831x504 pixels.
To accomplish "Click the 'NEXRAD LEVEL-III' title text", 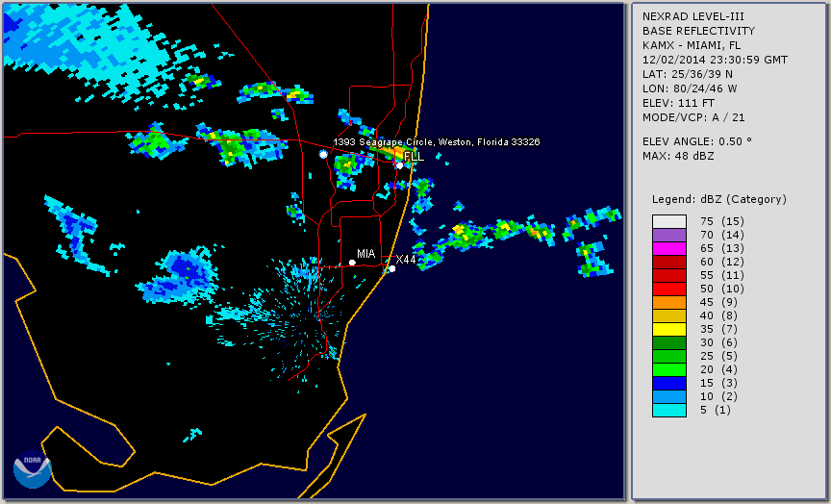I will (693, 17).
